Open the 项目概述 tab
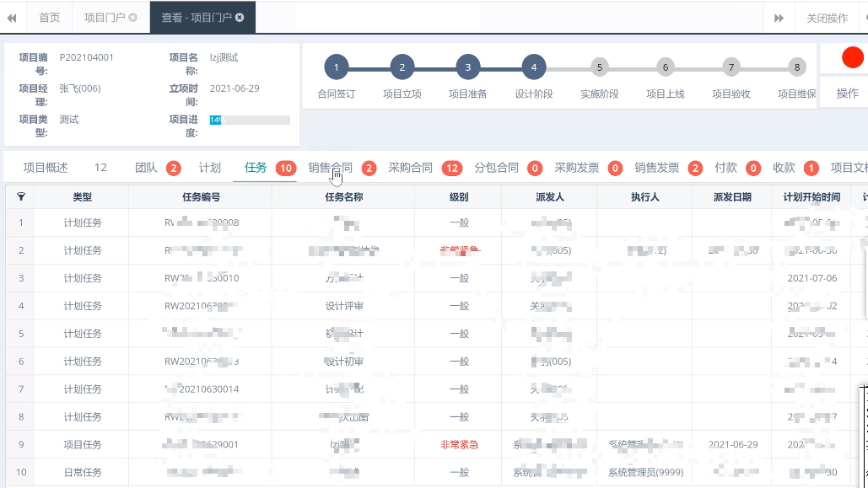 click(46, 168)
